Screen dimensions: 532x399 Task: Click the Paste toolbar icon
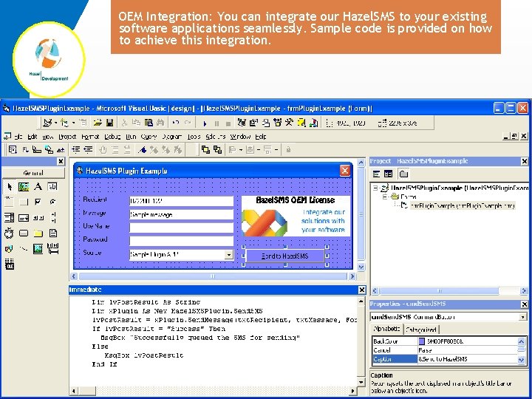[x=149, y=123]
